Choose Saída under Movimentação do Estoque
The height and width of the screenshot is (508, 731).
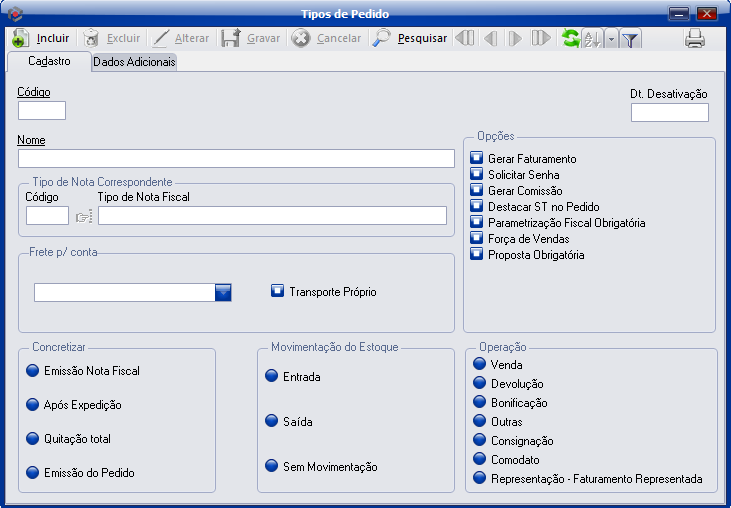(x=271, y=421)
